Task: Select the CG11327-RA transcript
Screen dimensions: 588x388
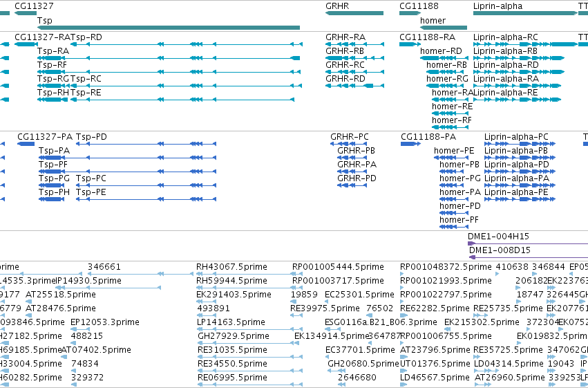Action: point(26,44)
